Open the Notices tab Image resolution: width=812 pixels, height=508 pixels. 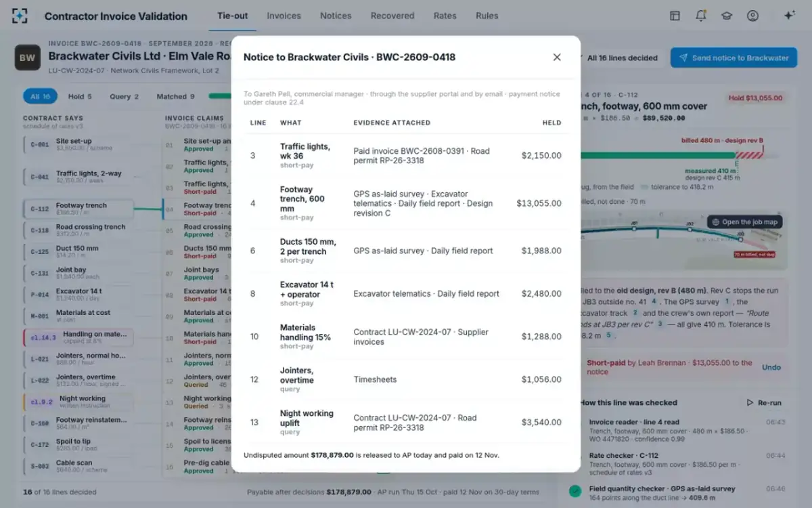point(336,16)
